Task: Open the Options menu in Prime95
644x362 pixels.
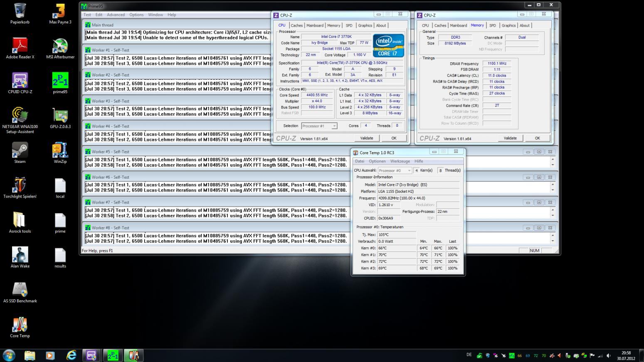Action: click(136, 15)
